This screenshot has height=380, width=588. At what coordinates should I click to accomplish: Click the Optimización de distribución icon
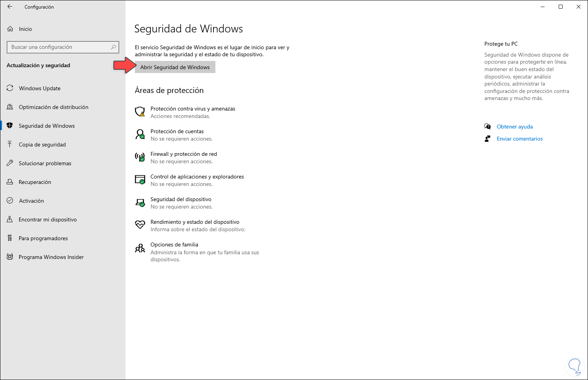(10, 107)
